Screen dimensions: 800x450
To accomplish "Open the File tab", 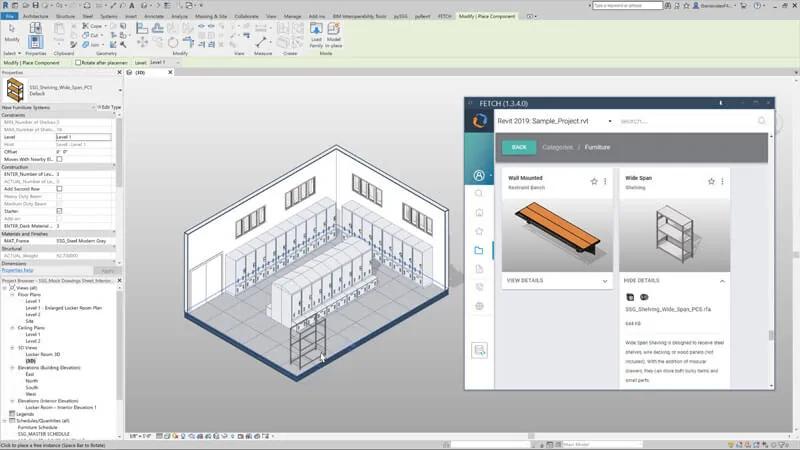I will tap(10, 16).
